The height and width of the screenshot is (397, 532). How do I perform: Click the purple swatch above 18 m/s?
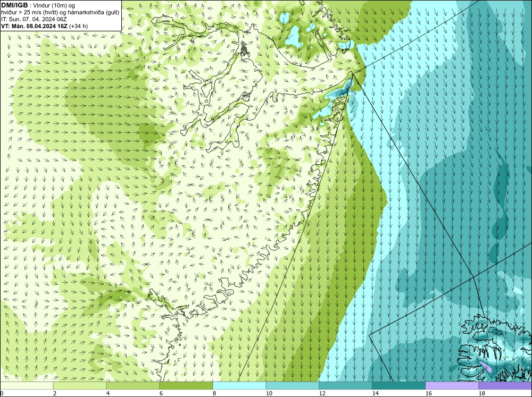505,386
